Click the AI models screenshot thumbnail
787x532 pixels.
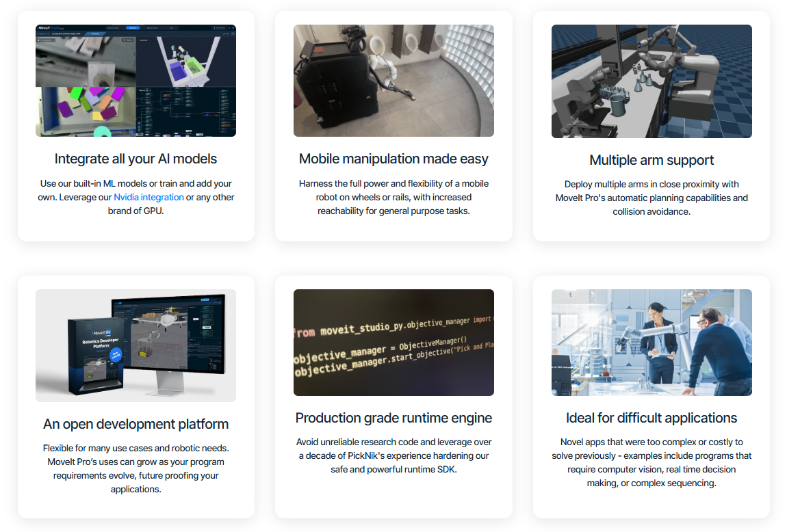136,81
